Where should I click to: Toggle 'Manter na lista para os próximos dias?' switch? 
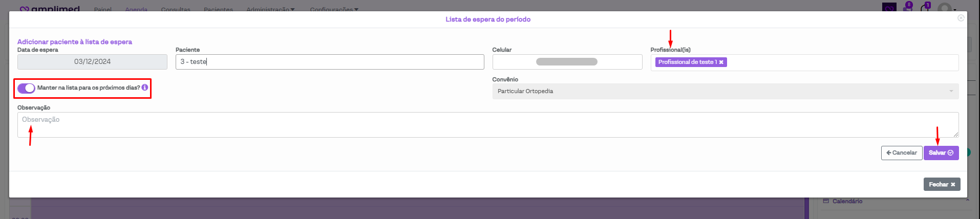click(x=26, y=88)
